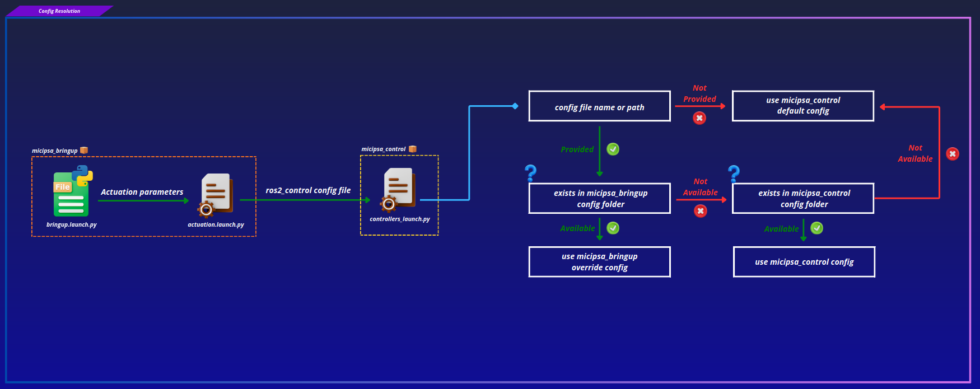The height and width of the screenshot is (389, 980).
Task: Click the blue question mark on the micipsa_control folder box
Action: pyautogui.click(x=734, y=174)
